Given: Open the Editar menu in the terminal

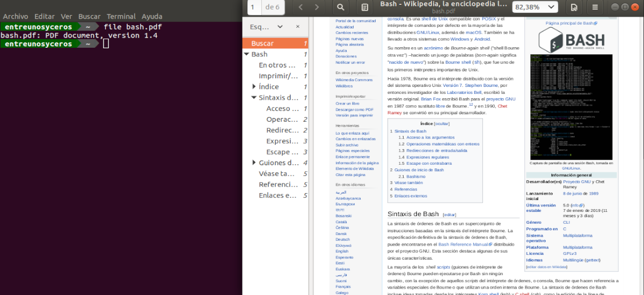Looking at the screenshot, I should click(45, 17).
